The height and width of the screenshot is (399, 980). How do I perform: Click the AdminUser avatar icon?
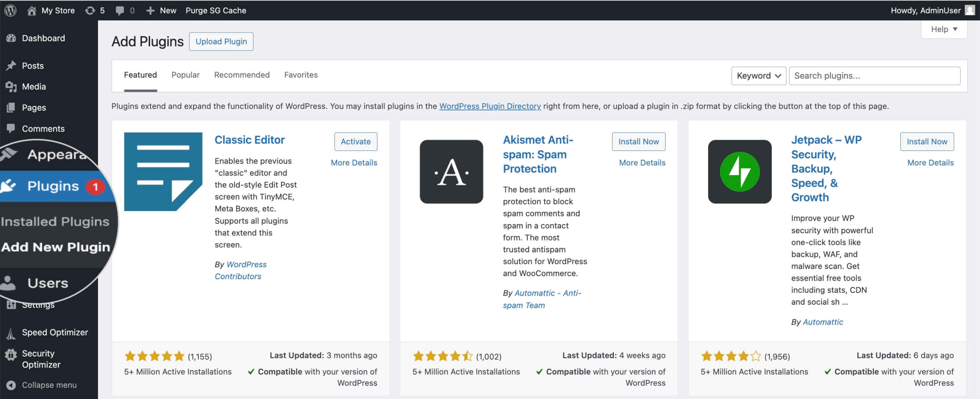point(970,10)
